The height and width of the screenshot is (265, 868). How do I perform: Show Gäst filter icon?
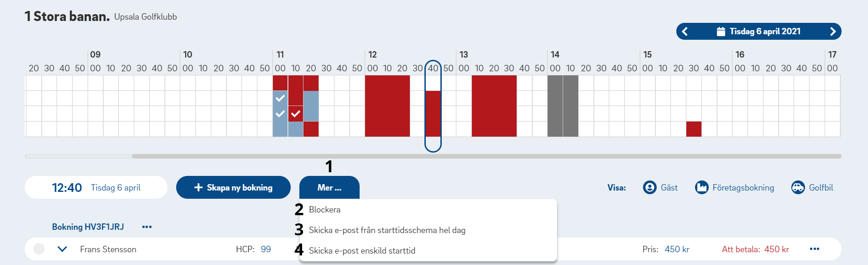point(649,187)
